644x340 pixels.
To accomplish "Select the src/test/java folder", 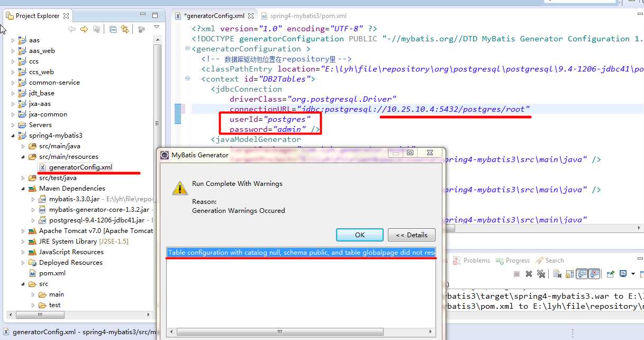I will [58, 178].
